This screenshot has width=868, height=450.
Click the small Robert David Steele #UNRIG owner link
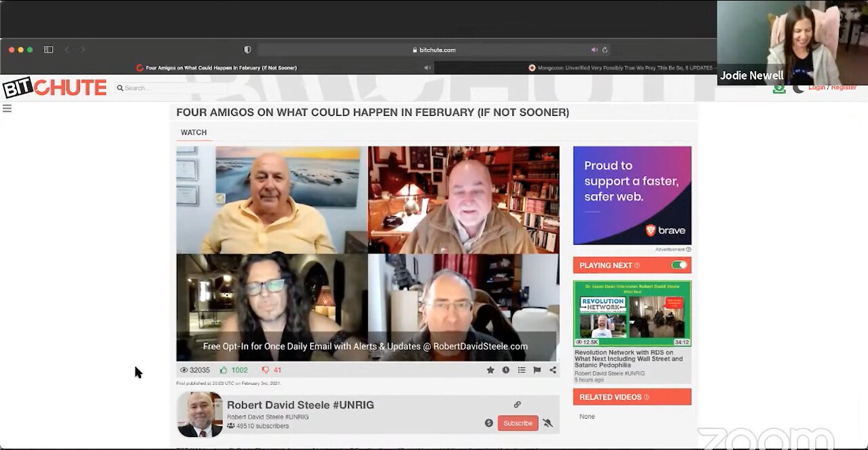pyautogui.click(x=268, y=417)
